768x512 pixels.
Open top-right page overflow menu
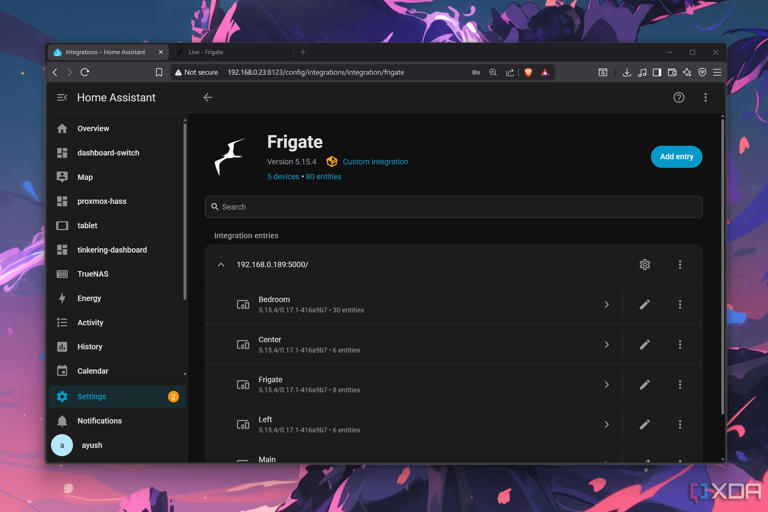click(x=705, y=98)
